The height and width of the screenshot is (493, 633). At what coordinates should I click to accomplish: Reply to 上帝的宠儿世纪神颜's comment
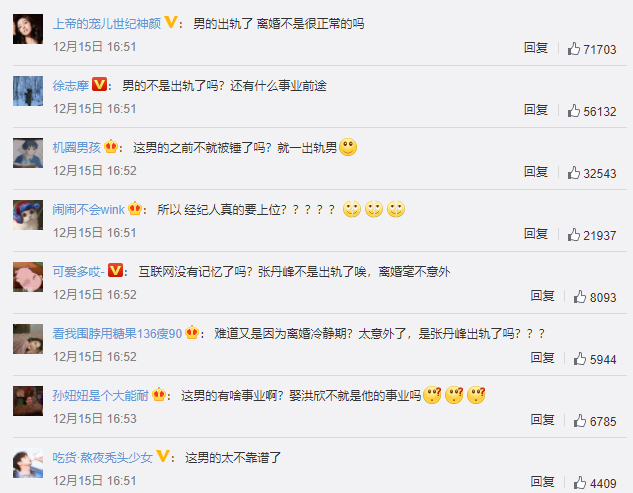pos(536,48)
